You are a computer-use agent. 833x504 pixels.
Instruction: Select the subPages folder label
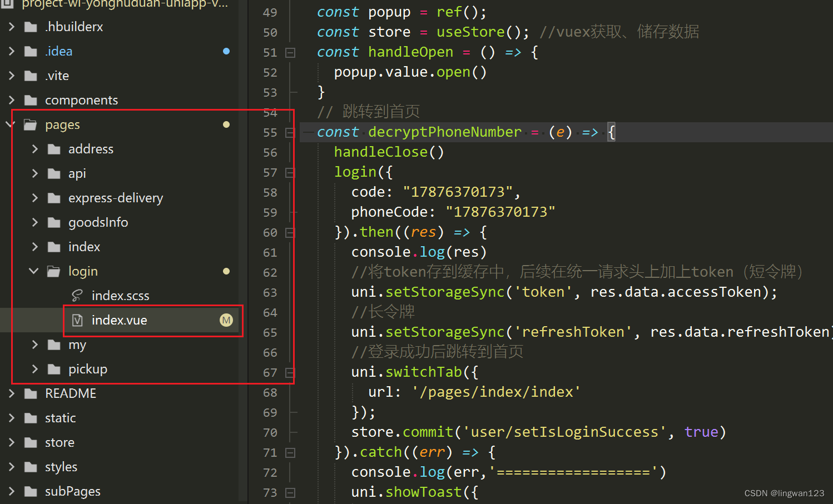coord(73,492)
